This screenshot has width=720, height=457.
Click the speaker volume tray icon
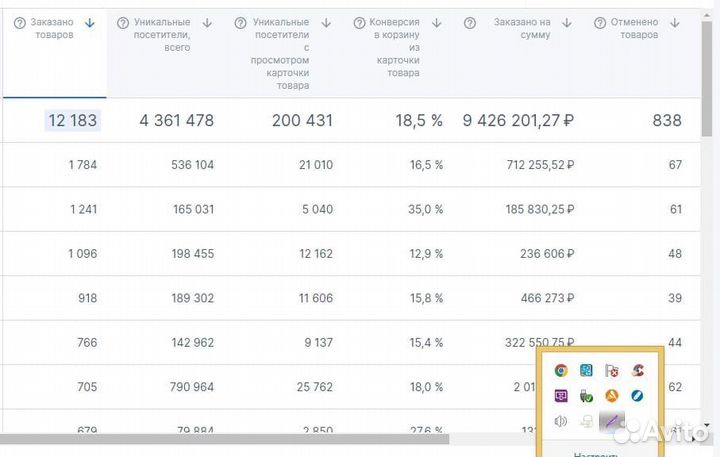pos(561,421)
